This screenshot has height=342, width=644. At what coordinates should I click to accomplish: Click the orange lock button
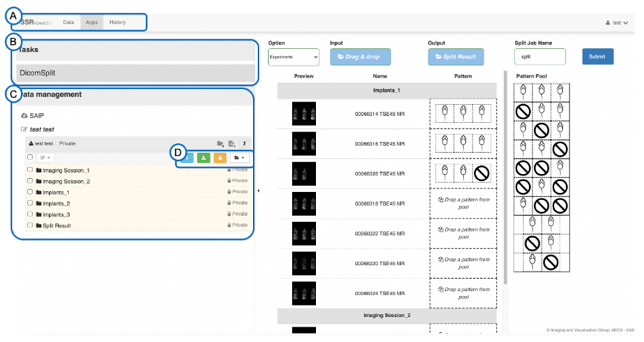pos(220,158)
